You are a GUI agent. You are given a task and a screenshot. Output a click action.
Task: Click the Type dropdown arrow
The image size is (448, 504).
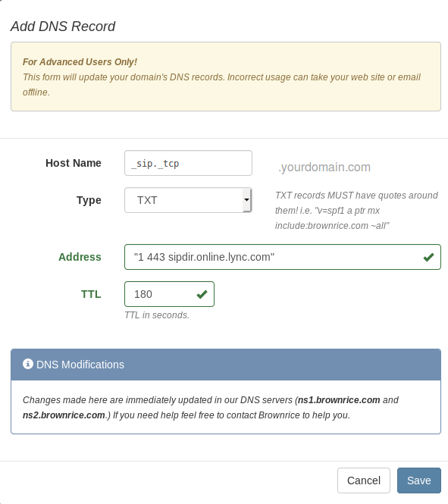pos(246,200)
